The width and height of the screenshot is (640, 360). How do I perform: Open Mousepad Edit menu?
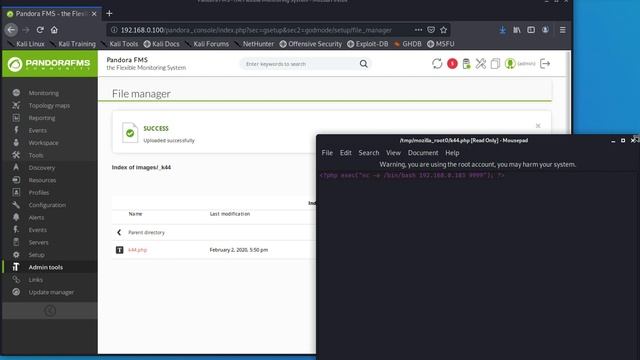pyautogui.click(x=345, y=153)
